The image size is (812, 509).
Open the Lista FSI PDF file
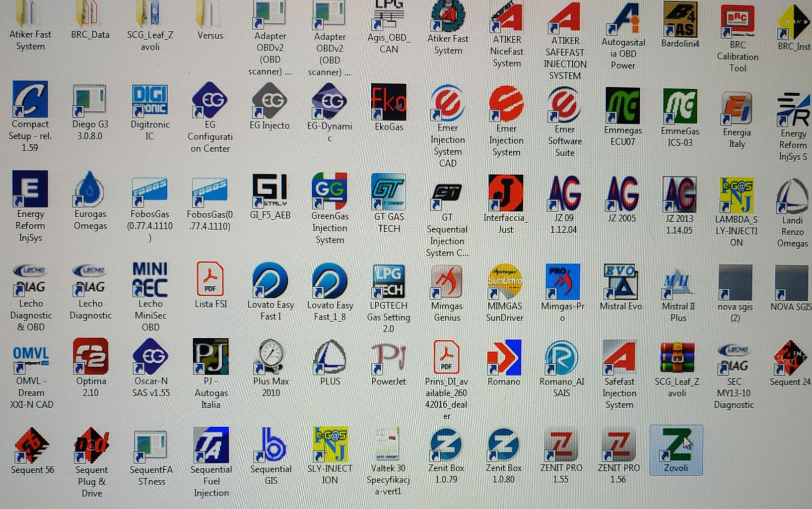[210, 285]
